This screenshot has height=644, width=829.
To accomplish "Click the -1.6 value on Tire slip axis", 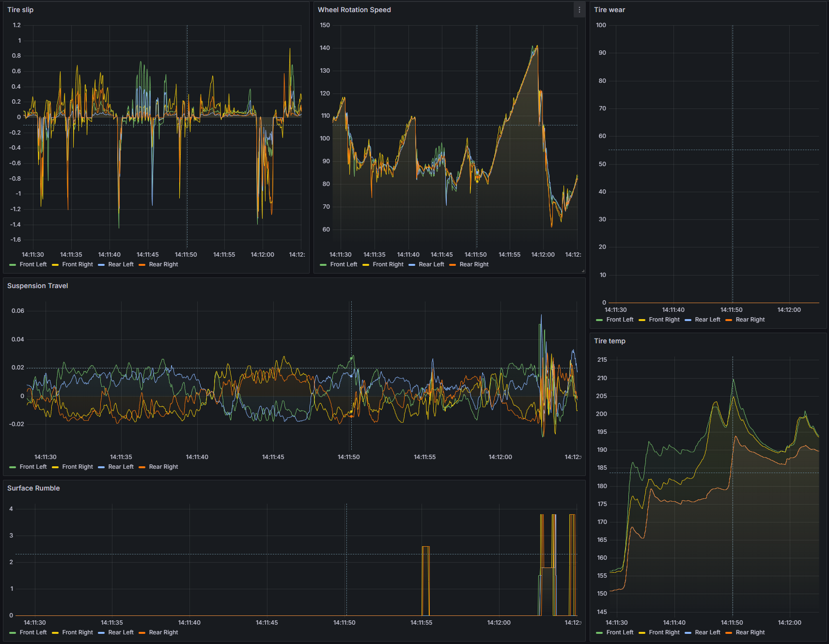I will 16,240.
